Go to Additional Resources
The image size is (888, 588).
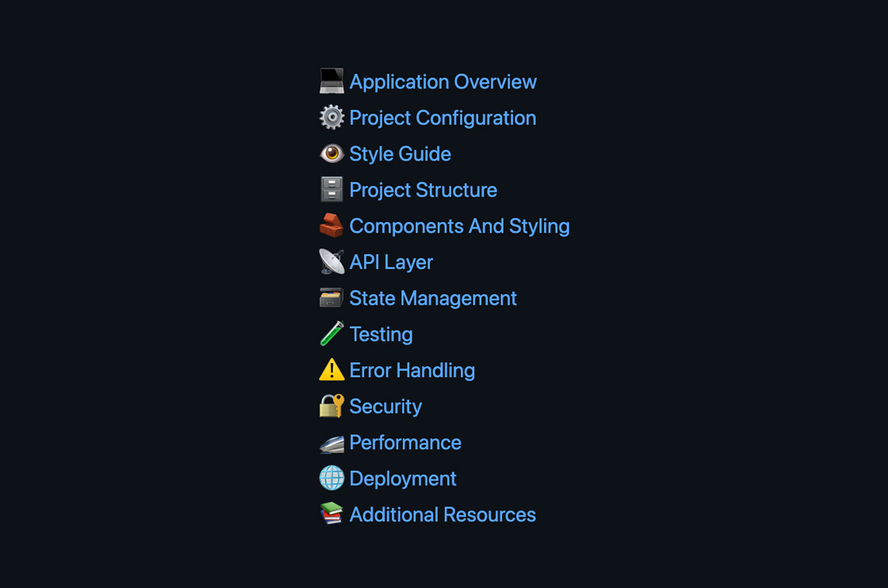442,514
